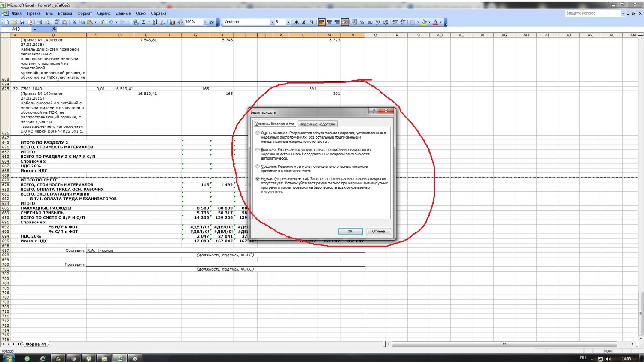
Task: Open the borders style dropdown arrow
Action: [418, 22]
